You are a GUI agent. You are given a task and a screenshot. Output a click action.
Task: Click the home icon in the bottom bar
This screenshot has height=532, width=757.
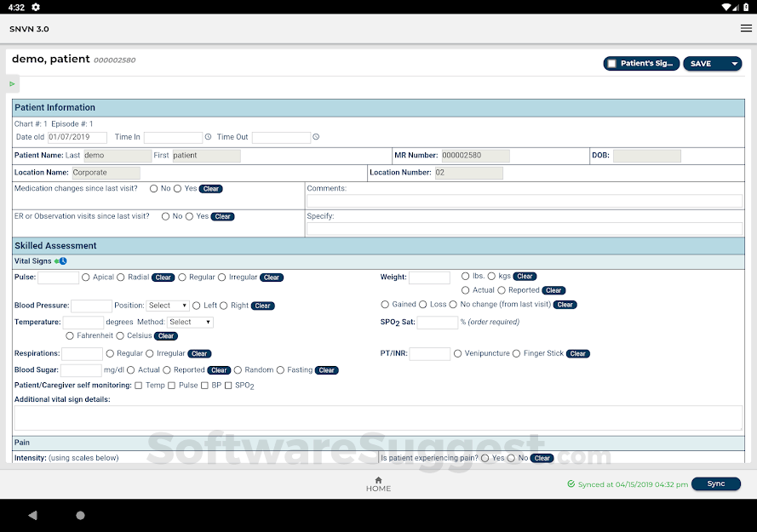[x=378, y=480]
